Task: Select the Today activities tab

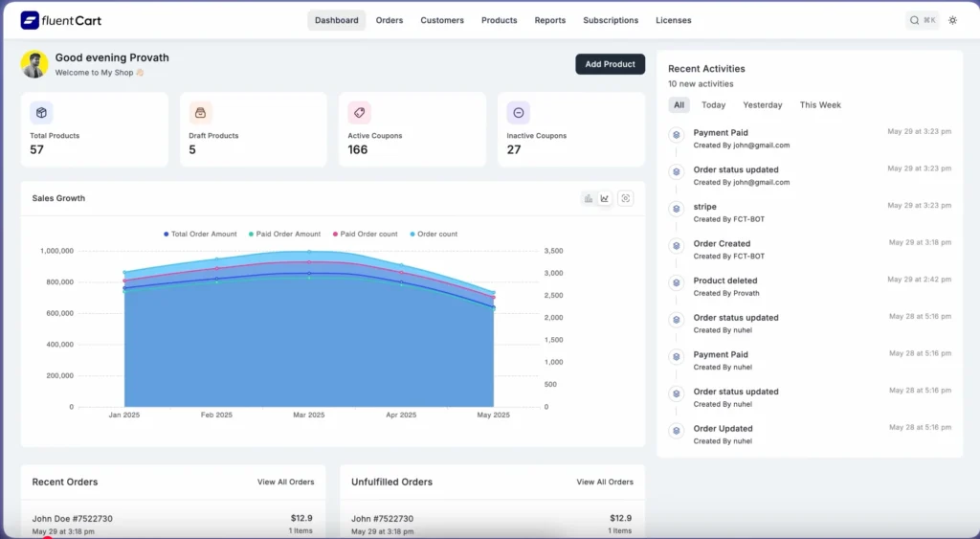Action: coord(713,105)
